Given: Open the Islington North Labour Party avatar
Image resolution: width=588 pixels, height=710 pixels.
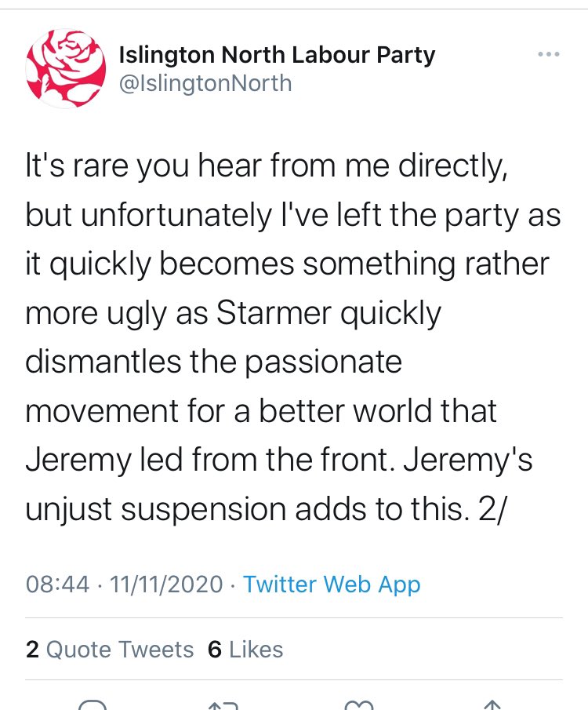Looking at the screenshot, I should [65, 68].
